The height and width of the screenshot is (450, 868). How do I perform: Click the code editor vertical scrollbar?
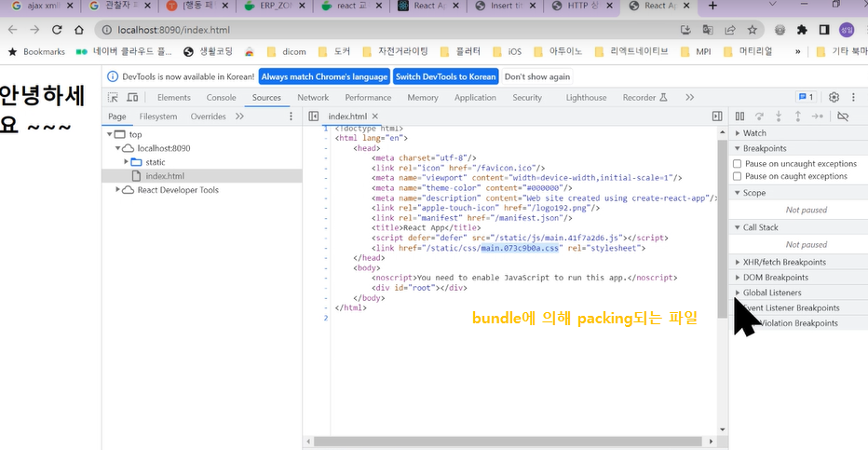722,228
